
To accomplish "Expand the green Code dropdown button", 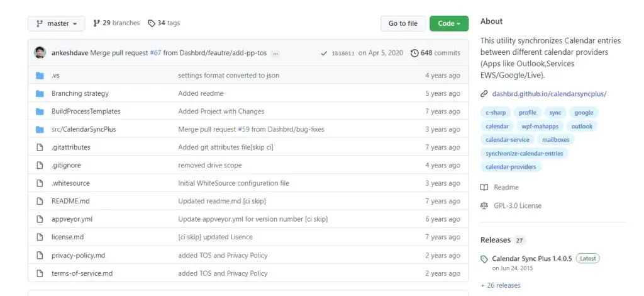I will 449,23.
